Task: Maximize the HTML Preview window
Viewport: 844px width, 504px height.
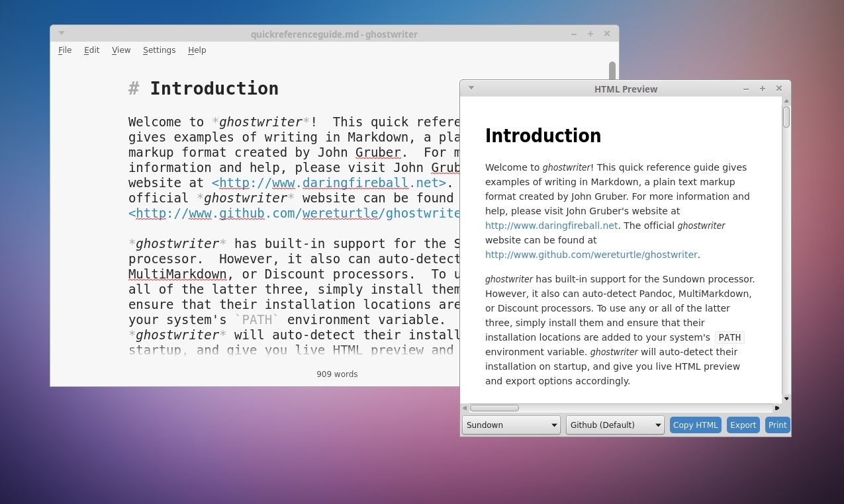Action: point(763,89)
